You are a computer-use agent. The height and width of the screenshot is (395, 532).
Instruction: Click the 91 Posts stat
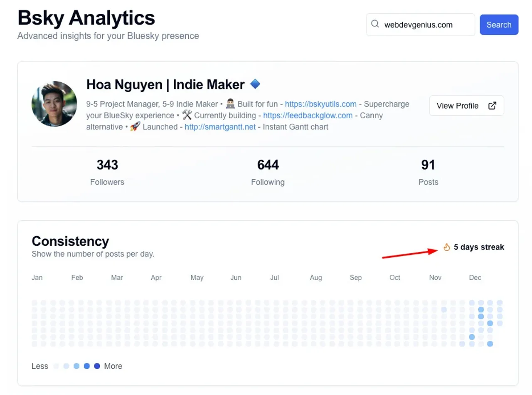(428, 171)
